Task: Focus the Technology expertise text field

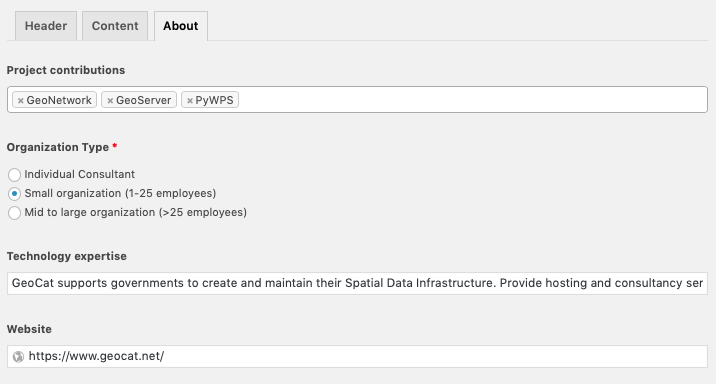Action: (357, 283)
